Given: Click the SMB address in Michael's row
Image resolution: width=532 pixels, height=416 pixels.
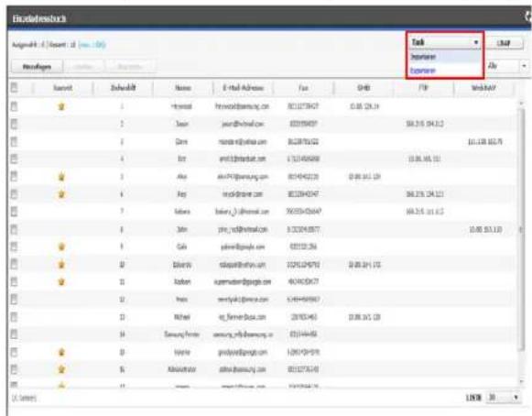Looking at the screenshot, I should [x=364, y=317].
